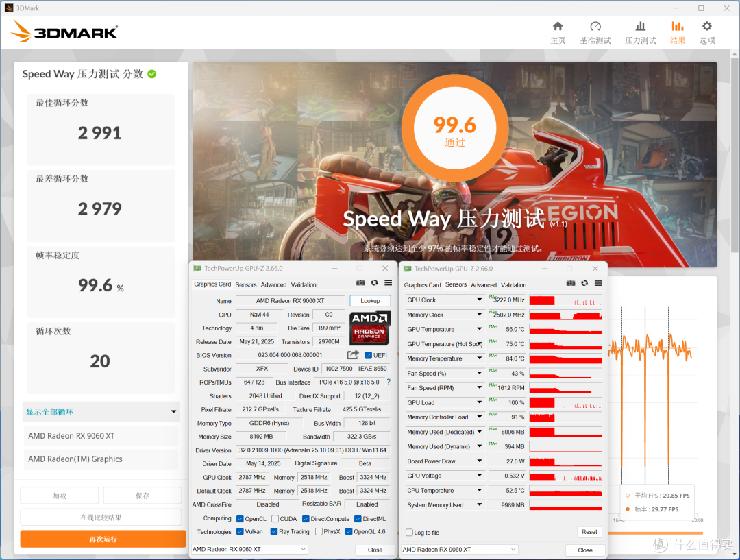Click the 保存 save button

143,496
